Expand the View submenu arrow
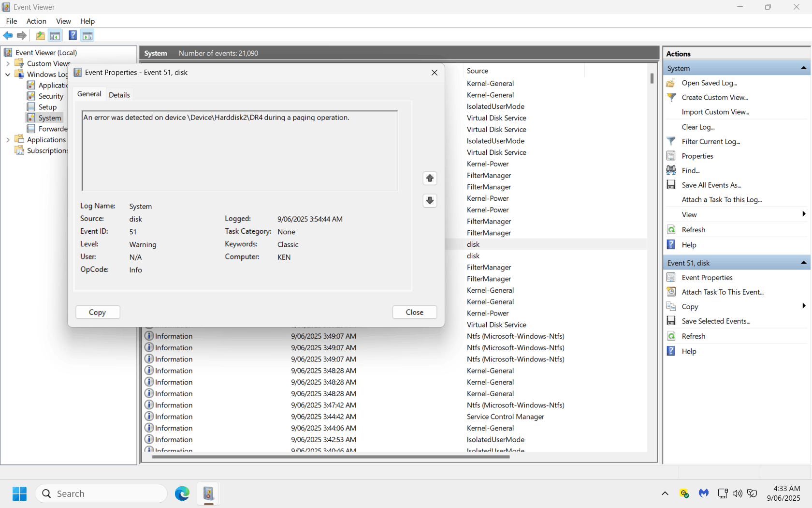812x508 pixels. (804, 214)
